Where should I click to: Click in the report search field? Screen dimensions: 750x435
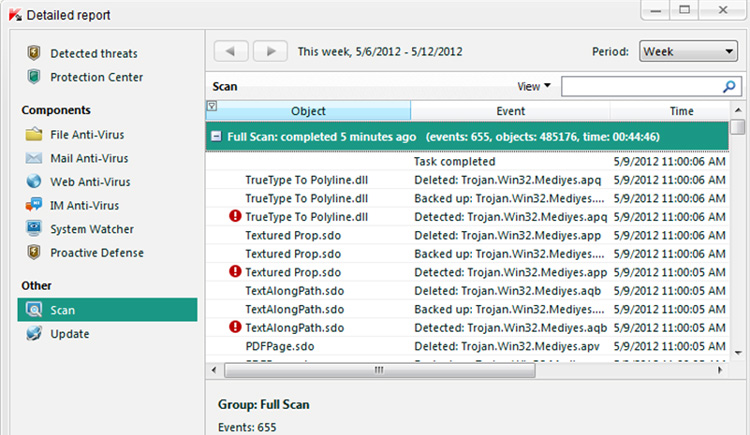tap(640, 88)
